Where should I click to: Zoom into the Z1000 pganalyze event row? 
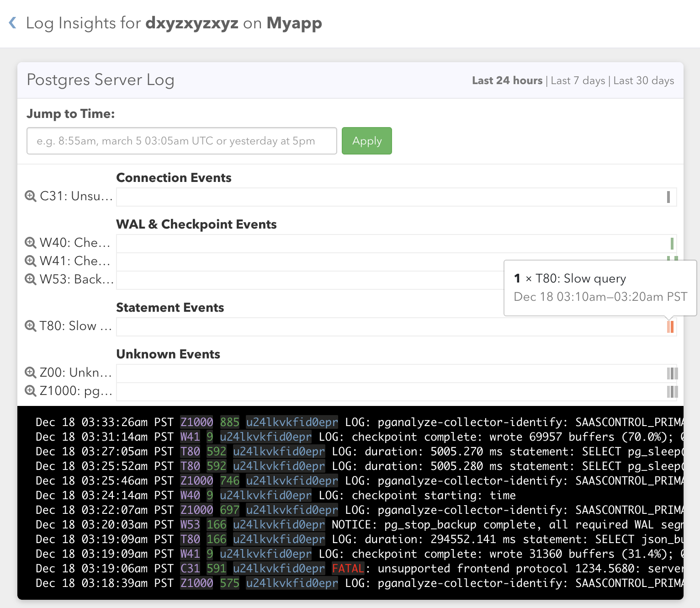point(31,391)
